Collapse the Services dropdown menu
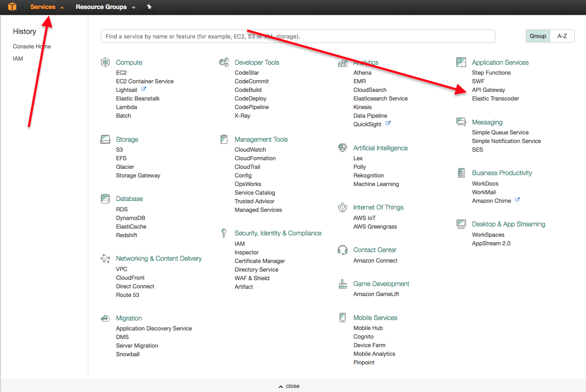Viewport: 586px width, 392px height. pos(47,7)
